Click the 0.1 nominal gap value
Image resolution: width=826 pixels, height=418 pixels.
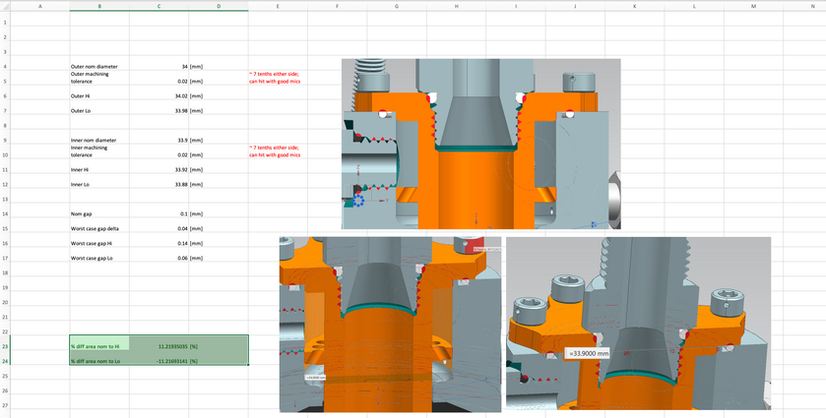click(159, 214)
